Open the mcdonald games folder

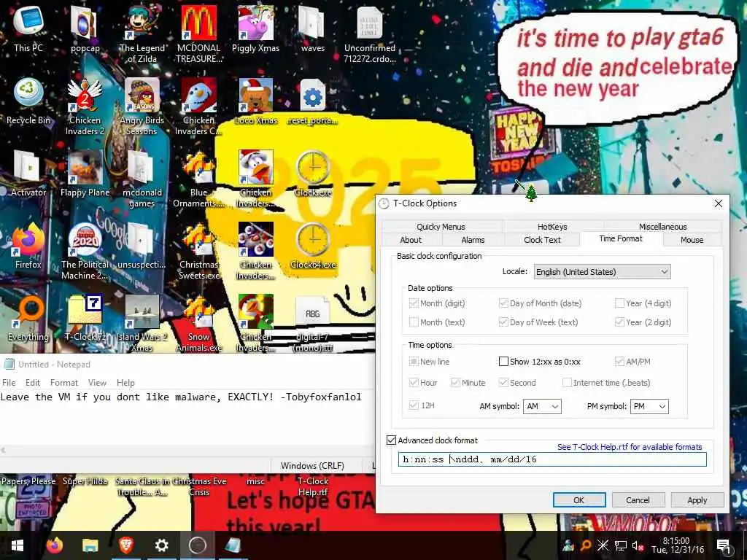(x=142, y=178)
